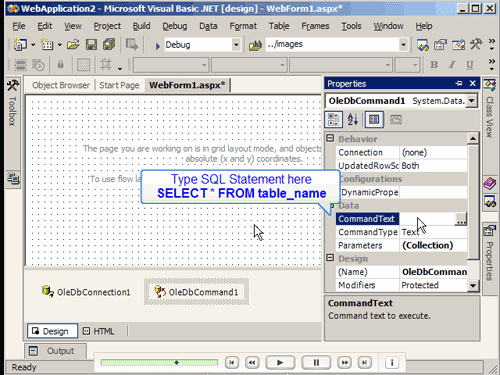This screenshot has height=375, width=500.
Task: Switch to the Categorized properties view icon
Action: [334, 119]
